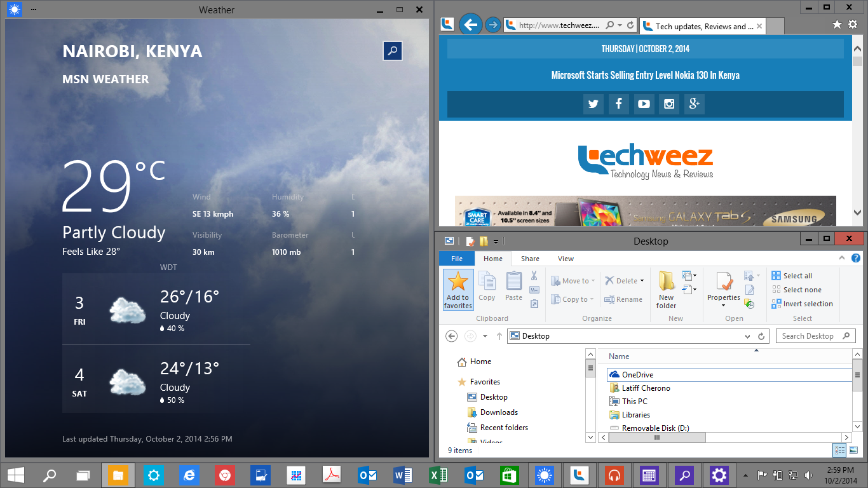Switch to the Home ribbon tab
The height and width of the screenshot is (488, 868).
493,259
